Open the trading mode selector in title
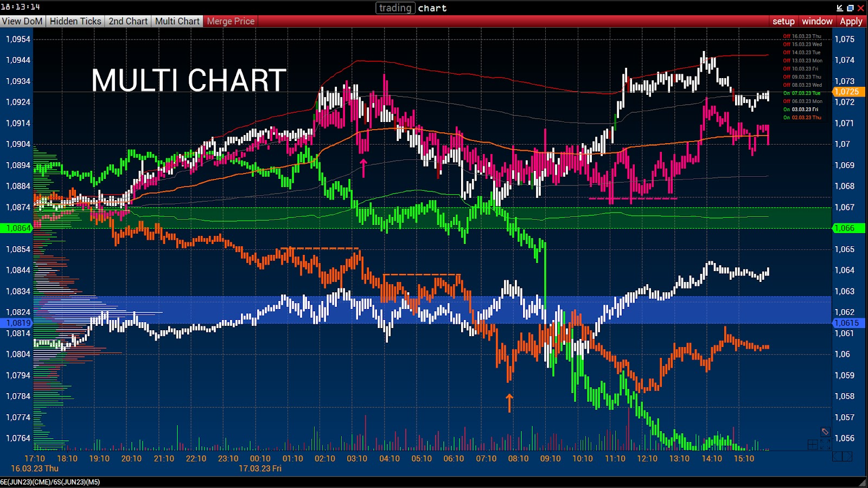 (x=395, y=8)
